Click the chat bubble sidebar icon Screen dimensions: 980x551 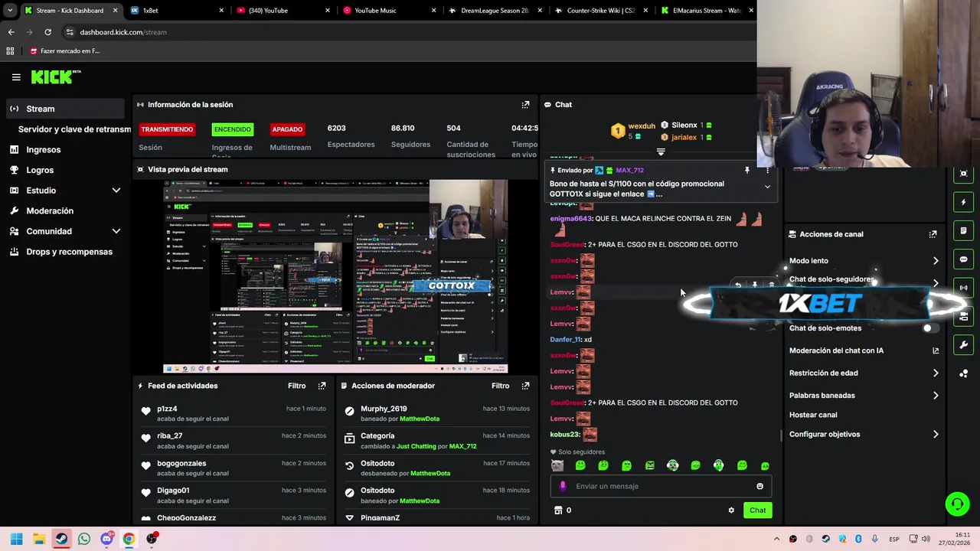(963, 259)
